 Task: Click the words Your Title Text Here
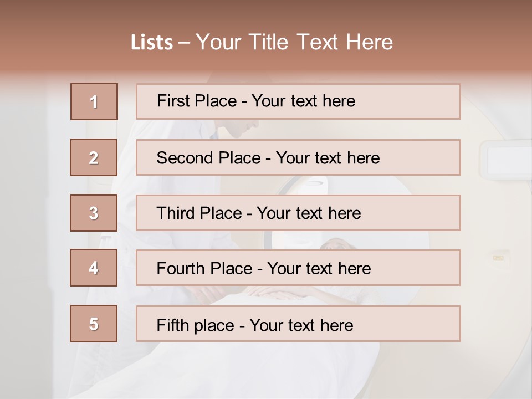pyautogui.click(x=294, y=42)
